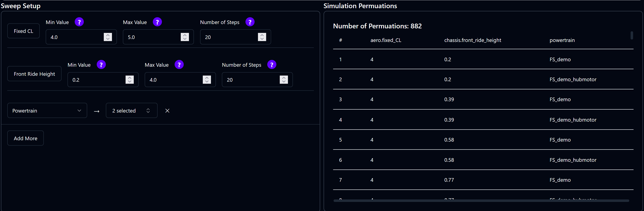
Task: Click arrow icon next to Powertrain dropdown
Action: coord(97,111)
